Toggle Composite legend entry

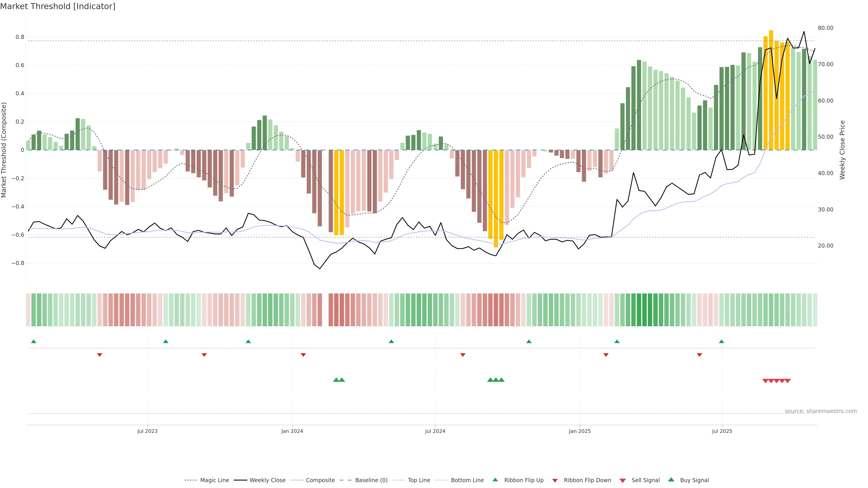tap(320, 480)
